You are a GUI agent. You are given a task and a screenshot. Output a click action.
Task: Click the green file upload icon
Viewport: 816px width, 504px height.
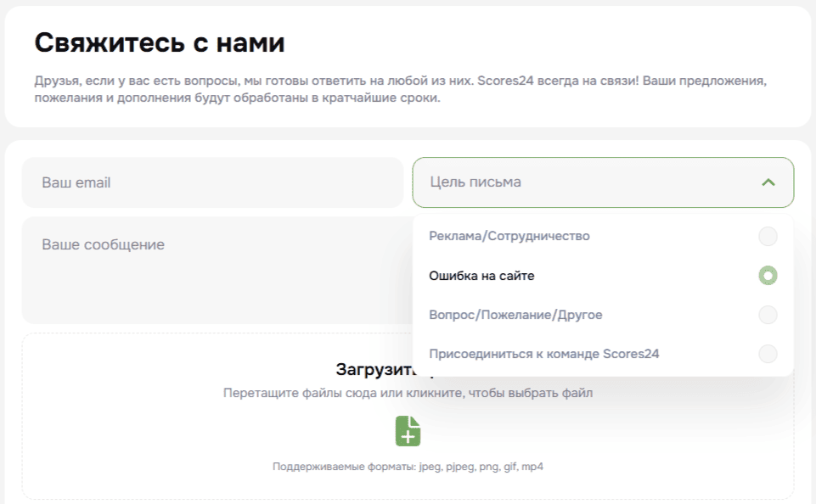[408, 431]
